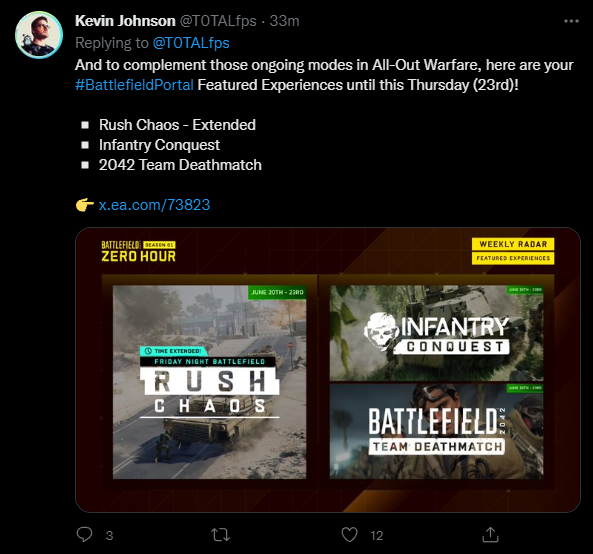
Task: Click the retweet arrows icon
Action: (220, 535)
